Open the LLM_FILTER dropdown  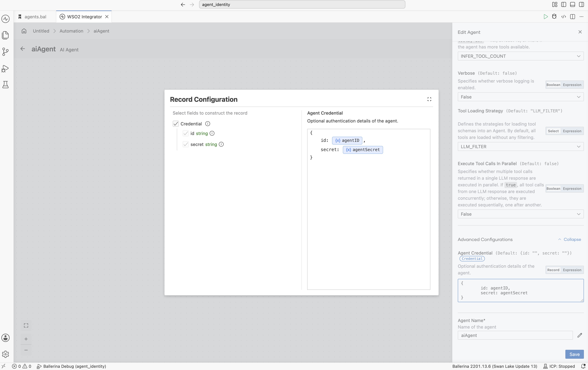pos(520,146)
